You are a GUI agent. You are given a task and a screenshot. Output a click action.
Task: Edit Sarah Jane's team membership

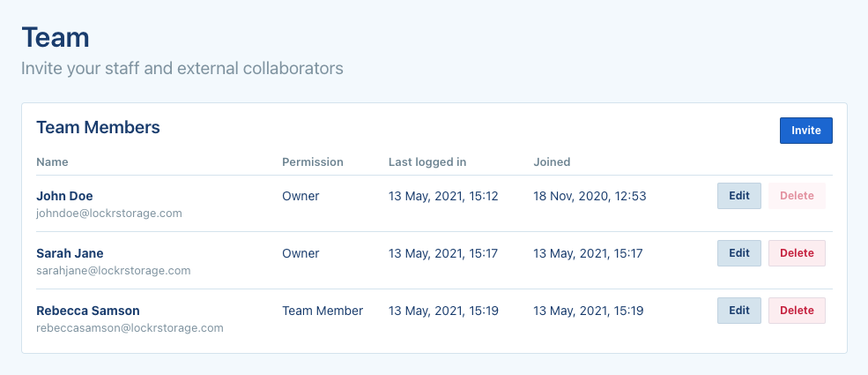738,253
